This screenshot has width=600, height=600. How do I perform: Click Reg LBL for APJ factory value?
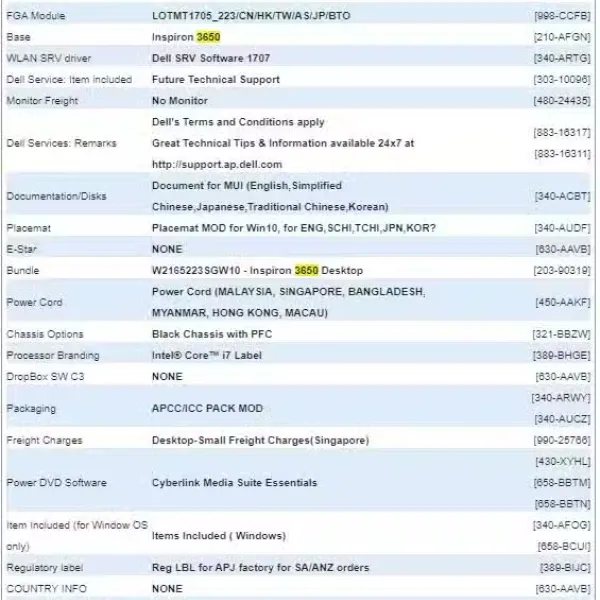point(261,567)
